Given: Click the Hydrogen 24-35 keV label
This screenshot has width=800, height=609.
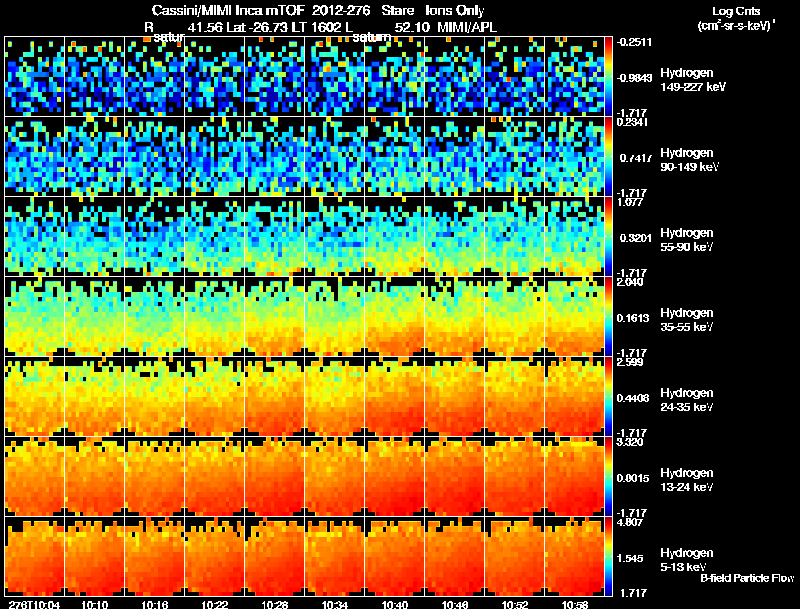Looking at the screenshot, I should pos(687,400).
